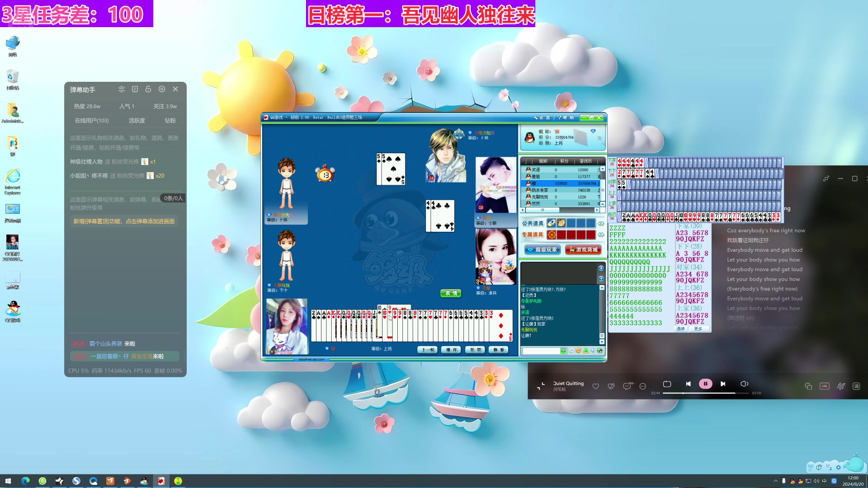This screenshot has width=868, height=488.
Task: Page through 专属道具 items with arrows
Action: pyautogui.click(x=601, y=235)
